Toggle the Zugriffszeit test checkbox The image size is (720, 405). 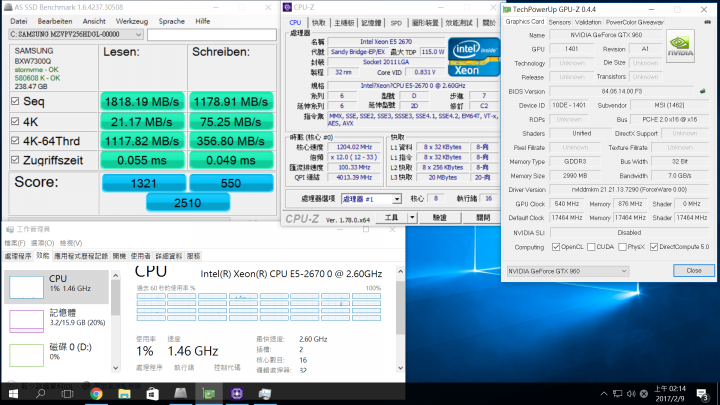[x=15, y=160]
